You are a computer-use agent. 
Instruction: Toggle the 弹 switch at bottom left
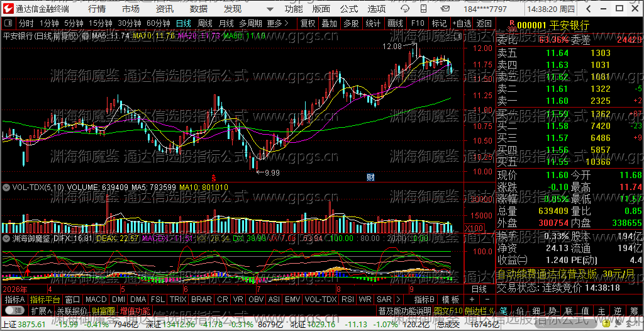click(x=15, y=310)
